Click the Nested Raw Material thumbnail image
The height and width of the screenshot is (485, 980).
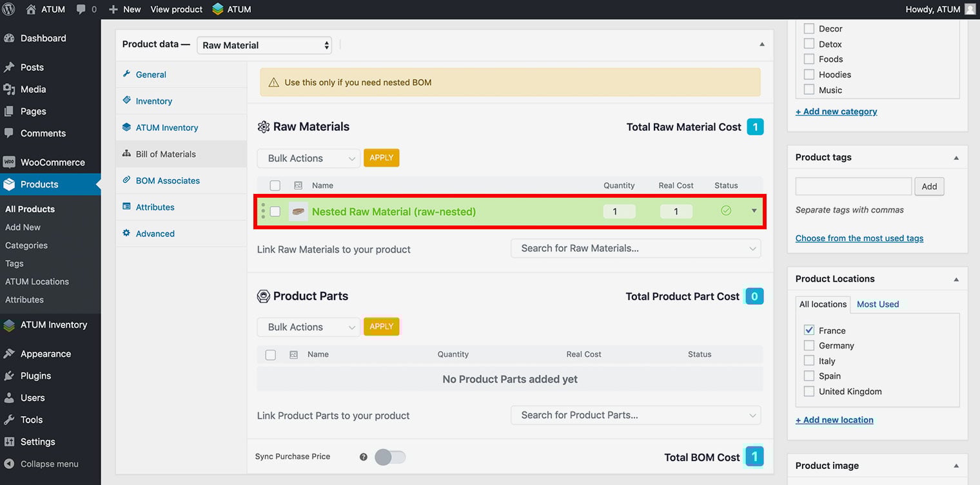[x=298, y=211]
